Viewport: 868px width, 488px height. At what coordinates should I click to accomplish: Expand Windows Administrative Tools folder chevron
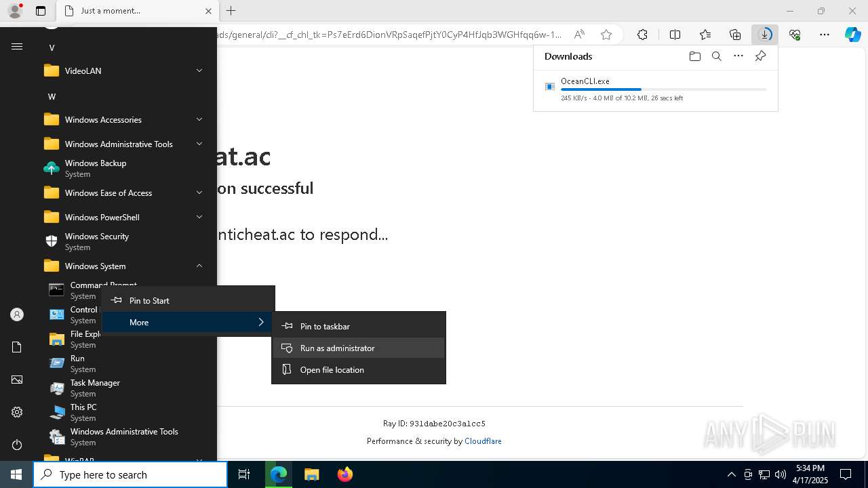tap(199, 144)
